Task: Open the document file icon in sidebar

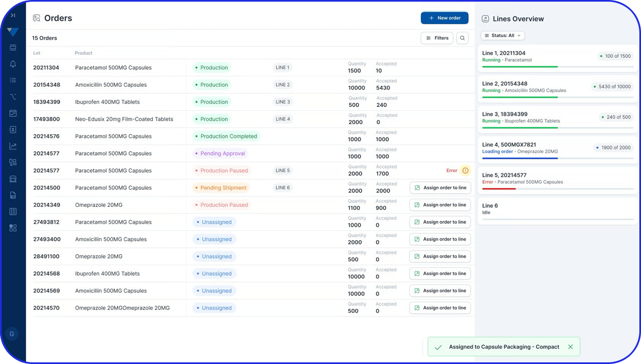Action: [x=13, y=195]
